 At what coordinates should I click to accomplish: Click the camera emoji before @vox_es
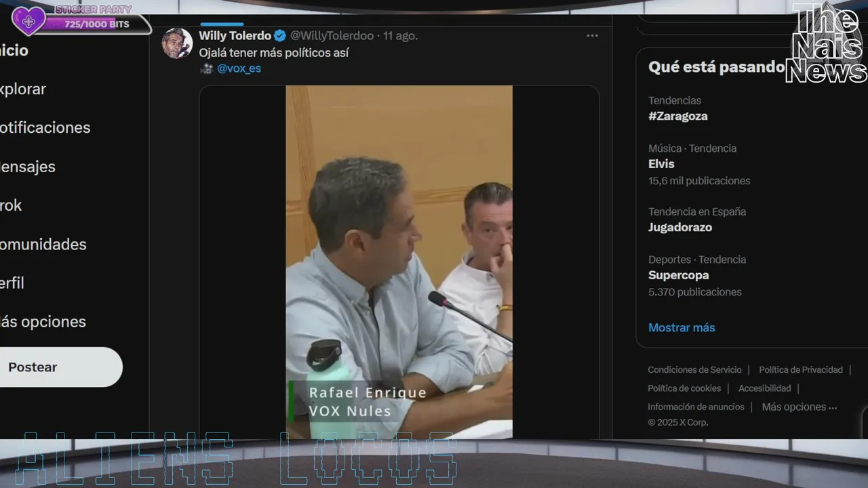pos(206,68)
